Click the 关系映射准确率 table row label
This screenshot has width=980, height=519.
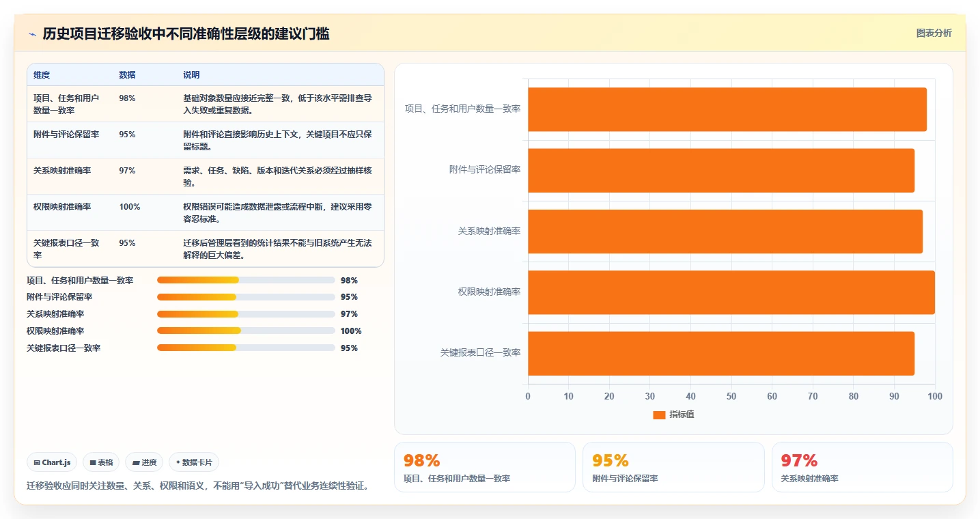pyautogui.click(x=62, y=171)
